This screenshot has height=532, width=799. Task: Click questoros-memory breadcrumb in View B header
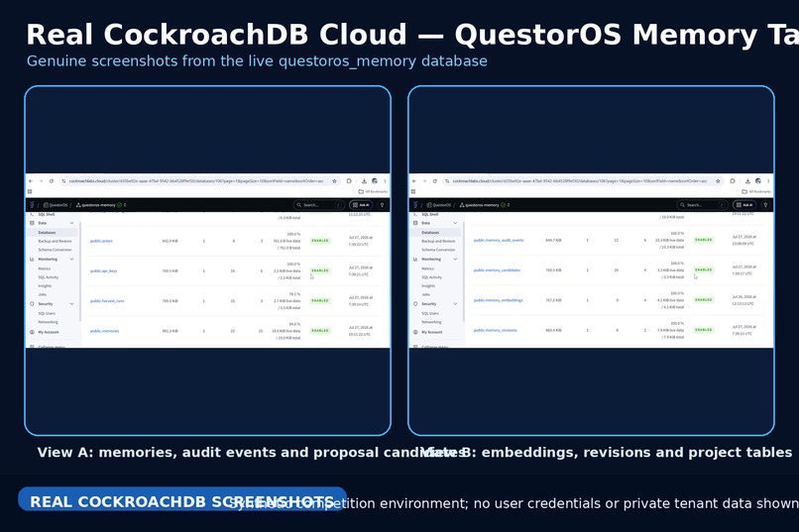coord(479,205)
